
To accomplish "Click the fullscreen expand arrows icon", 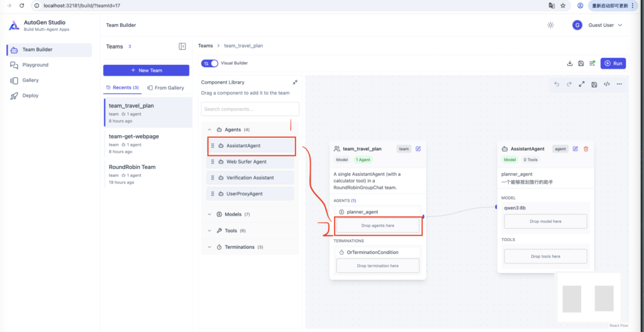I will (x=582, y=84).
